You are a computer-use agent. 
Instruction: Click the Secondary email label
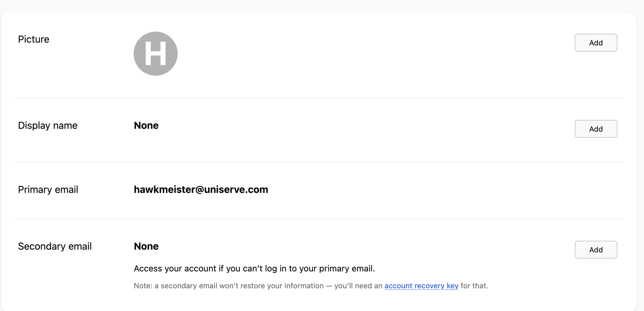pos(55,246)
